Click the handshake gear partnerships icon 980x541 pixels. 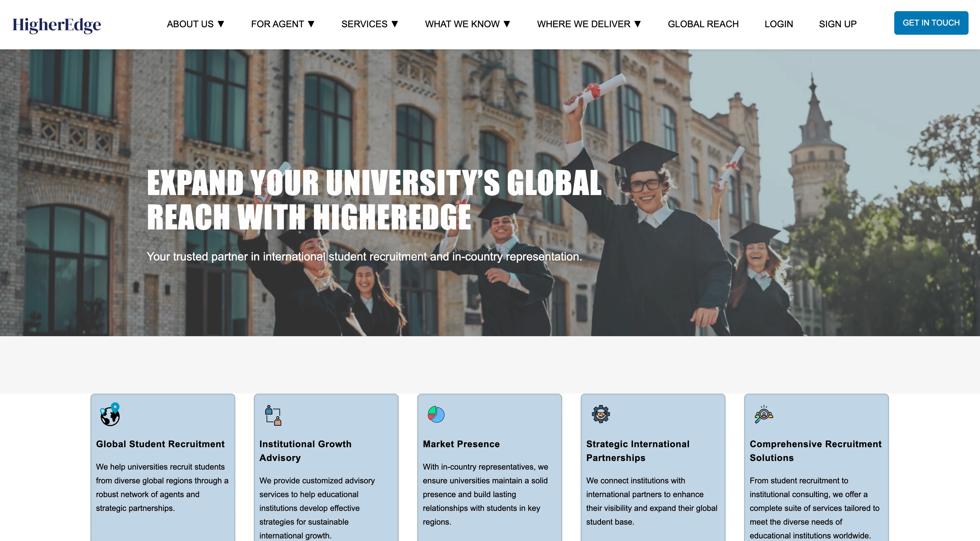point(600,414)
